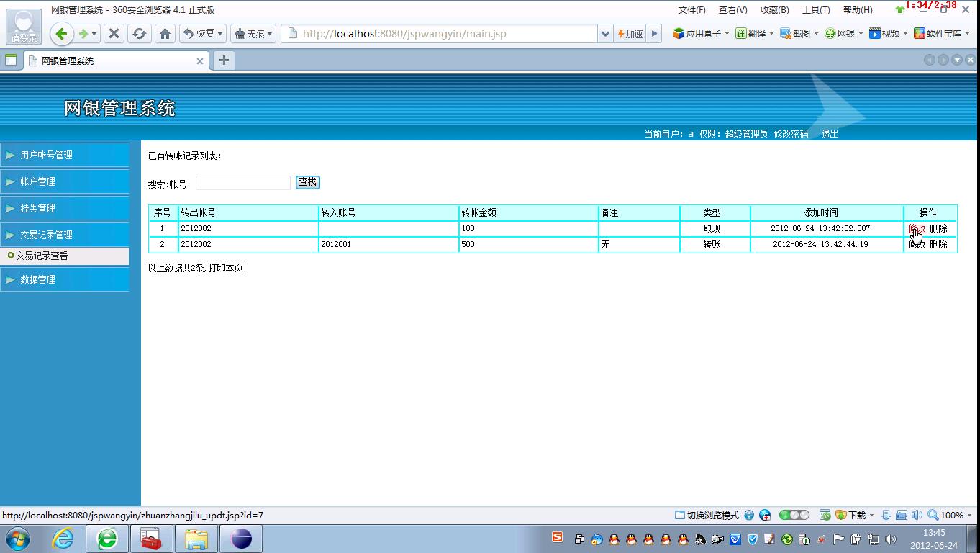Expand 数据管理 in the sidebar
The image size is (980, 553).
pos(65,279)
